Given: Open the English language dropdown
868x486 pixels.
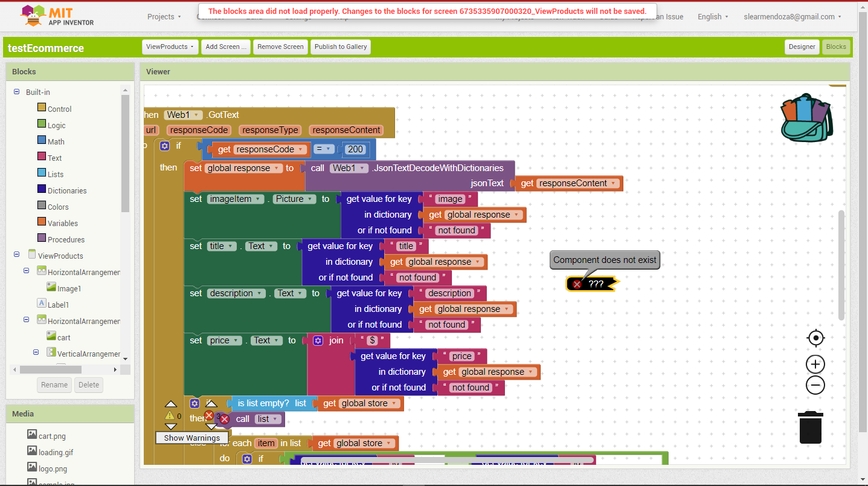Looking at the screenshot, I should point(713,17).
